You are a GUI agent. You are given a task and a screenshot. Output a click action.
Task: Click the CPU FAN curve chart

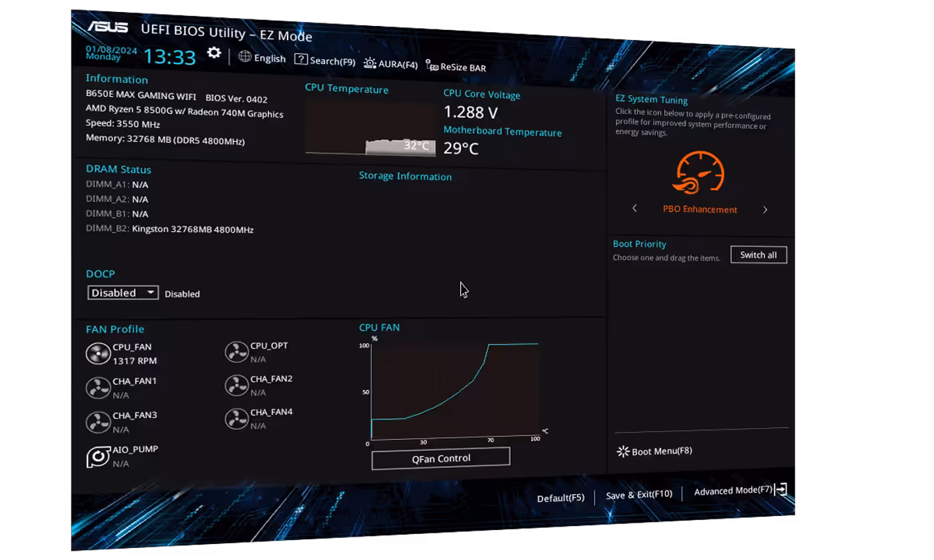click(x=454, y=391)
